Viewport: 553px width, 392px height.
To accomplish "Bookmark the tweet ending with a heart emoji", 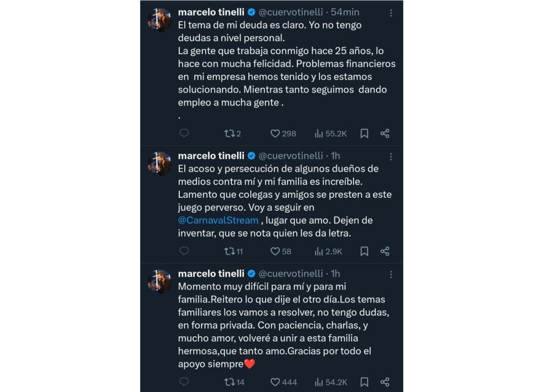I will (x=364, y=382).
